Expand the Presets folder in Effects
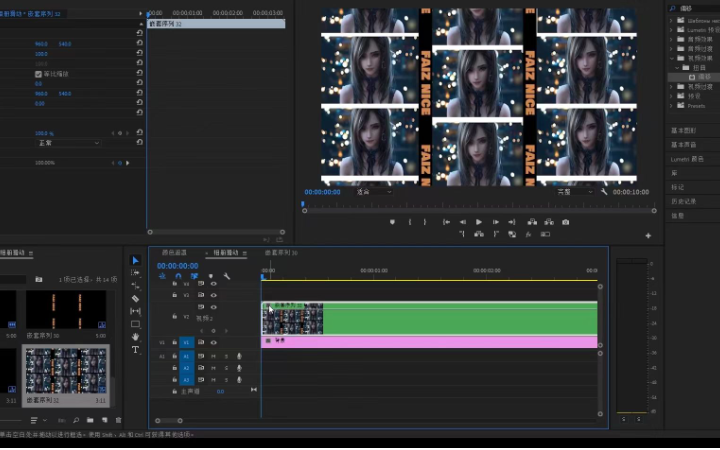This screenshot has width=720, height=450. [672, 106]
